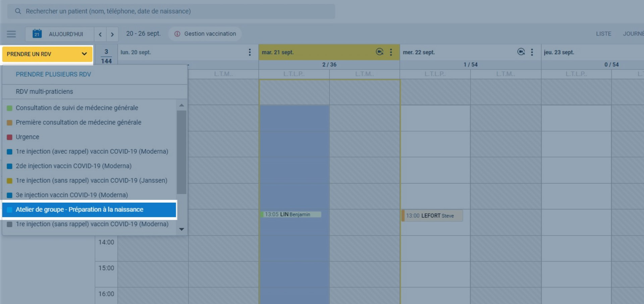Open options menu for mer. 22 sept.
This screenshot has width=644, height=304.
pyautogui.click(x=532, y=52)
